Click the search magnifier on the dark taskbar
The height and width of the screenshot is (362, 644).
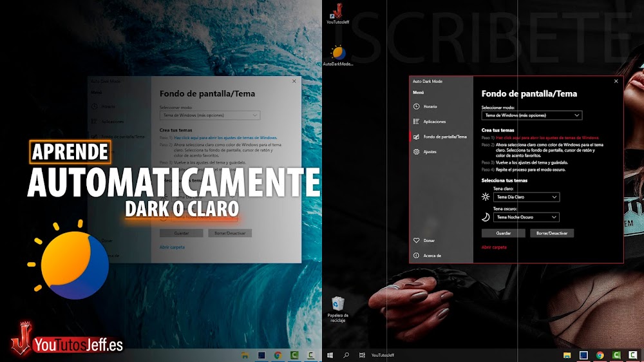tap(346, 355)
